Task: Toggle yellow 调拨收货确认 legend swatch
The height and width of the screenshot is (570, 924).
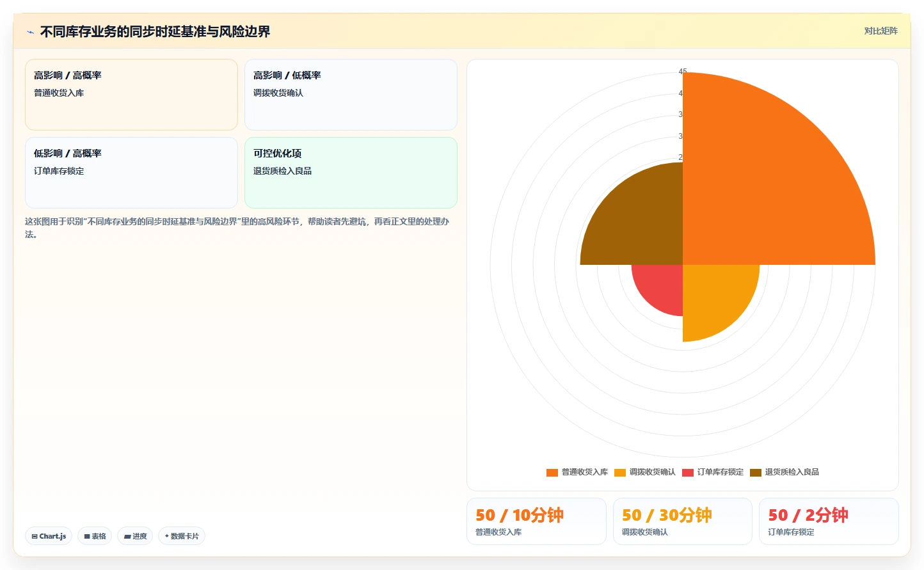Action: pos(620,473)
